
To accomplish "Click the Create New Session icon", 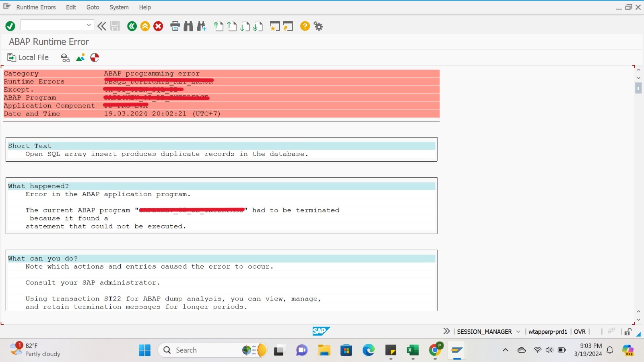I will tap(275, 26).
